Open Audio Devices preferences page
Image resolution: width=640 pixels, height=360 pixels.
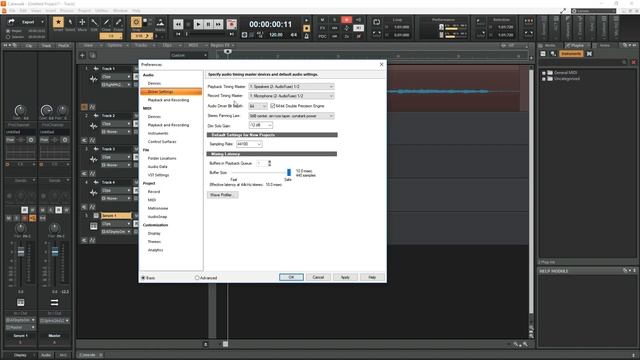154,83
